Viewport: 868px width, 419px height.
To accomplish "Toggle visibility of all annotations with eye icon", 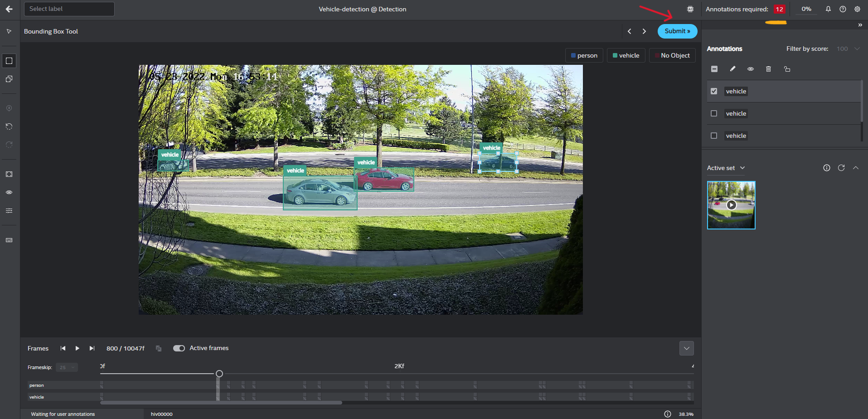I will coord(750,69).
